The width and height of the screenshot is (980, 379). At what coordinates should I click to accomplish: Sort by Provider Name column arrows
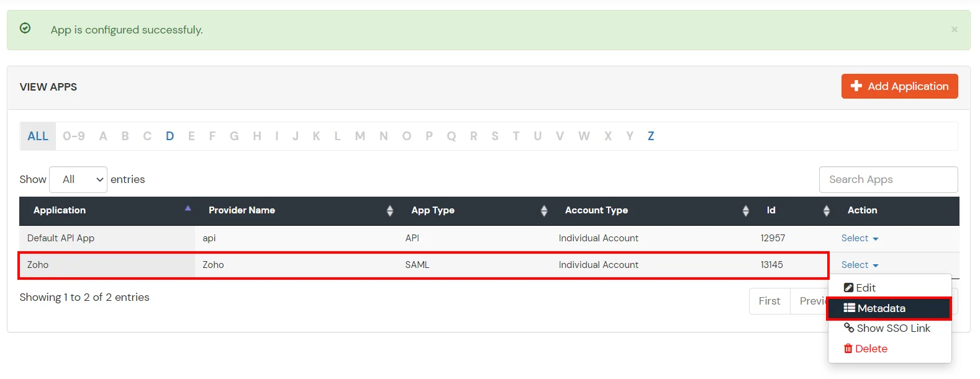(x=390, y=211)
